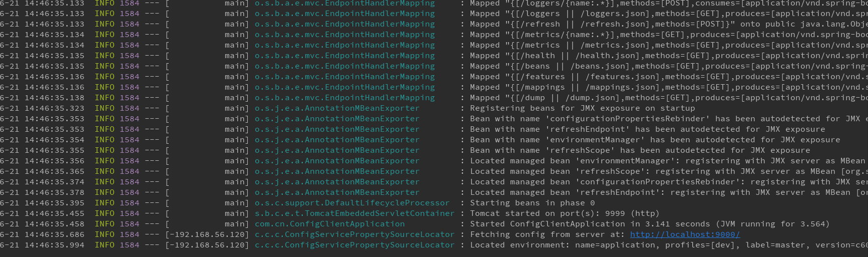The height and width of the screenshot is (257, 868).
Task: Click the /refresh || /refresh.json POST mapping message
Action: (x=669, y=24)
